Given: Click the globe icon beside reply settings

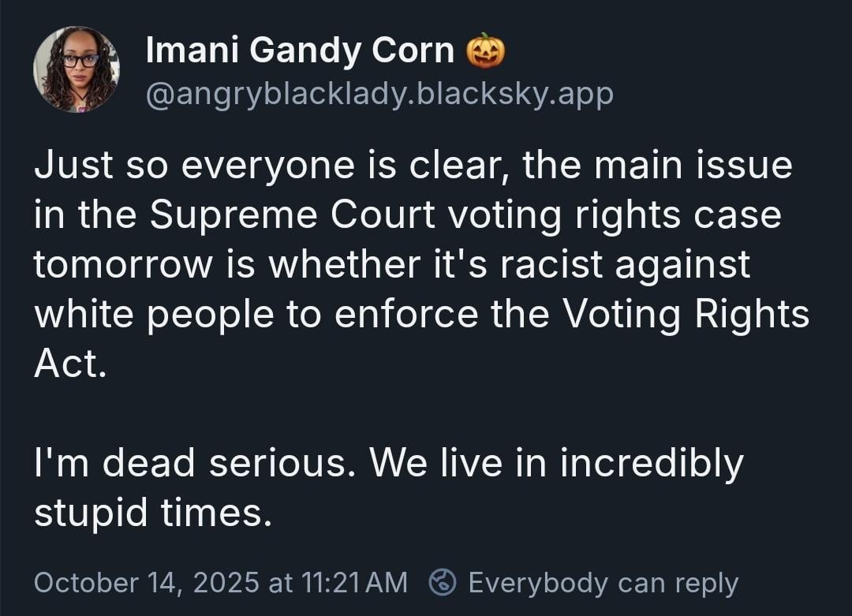Looking at the screenshot, I should (443, 583).
